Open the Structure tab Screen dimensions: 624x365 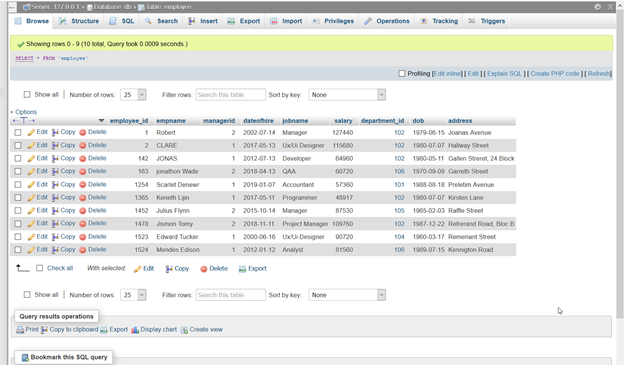tap(79, 21)
